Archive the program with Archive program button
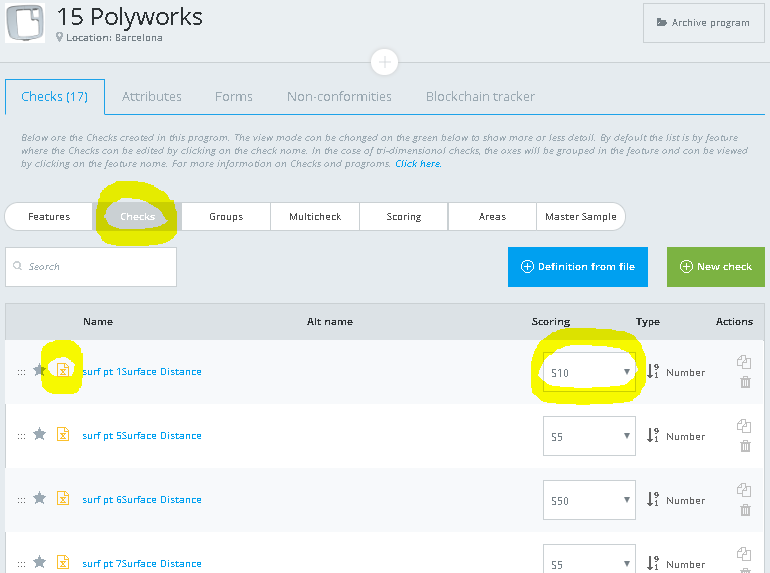 point(704,23)
